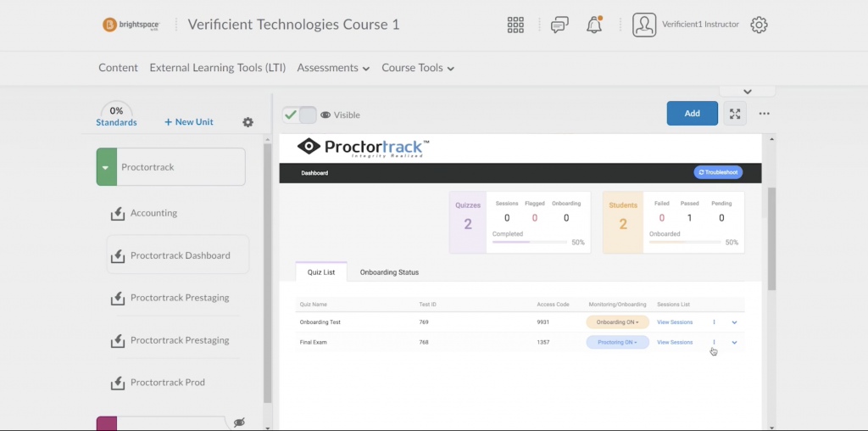Open the Course Tools dropdown menu
The width and height of the screenshot is (868, 431).
click(418, 68)
